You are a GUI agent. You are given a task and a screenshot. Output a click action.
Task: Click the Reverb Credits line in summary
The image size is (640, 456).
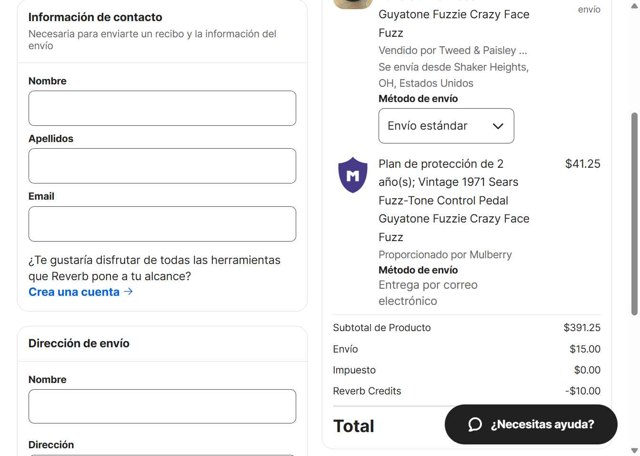tap(367, 391)
